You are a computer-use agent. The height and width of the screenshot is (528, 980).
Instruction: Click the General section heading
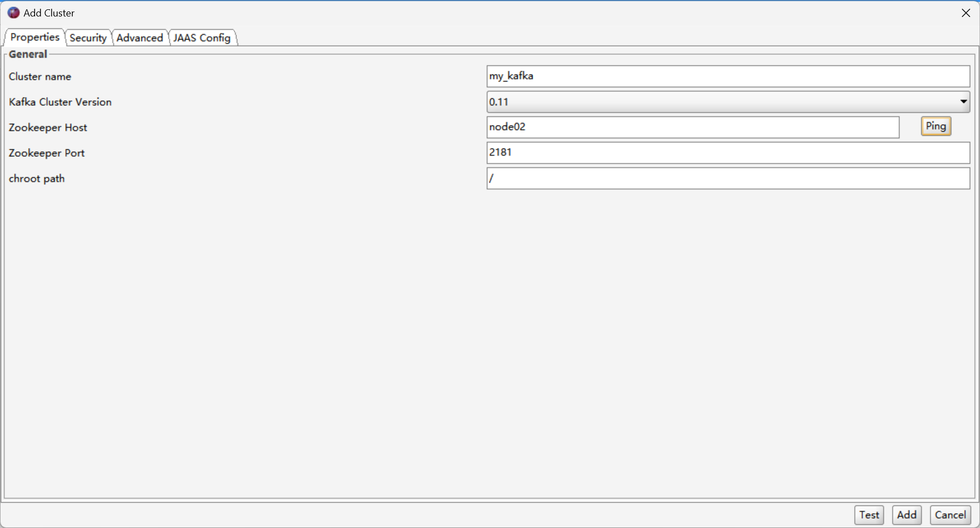[28, 54]
